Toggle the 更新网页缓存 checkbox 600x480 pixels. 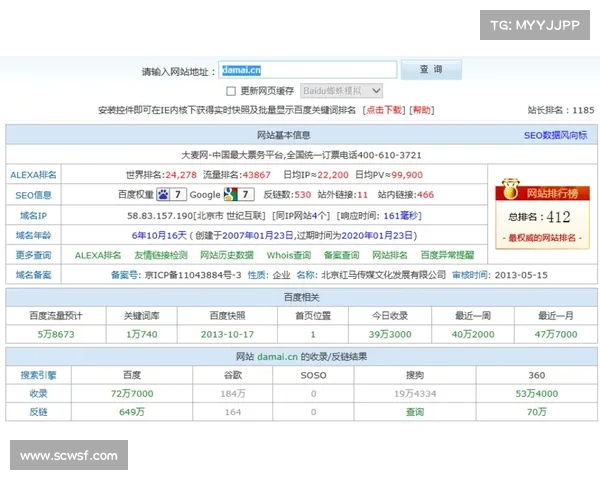click(231, 91)
